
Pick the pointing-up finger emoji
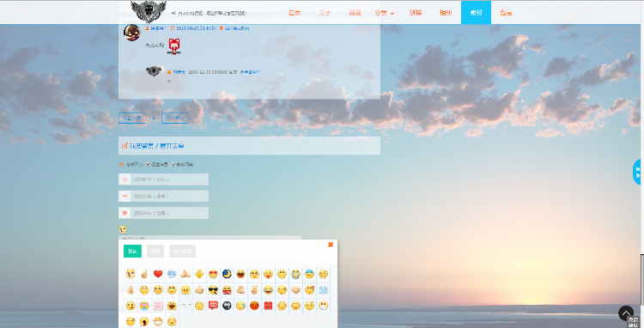click(x=144, y=274)
